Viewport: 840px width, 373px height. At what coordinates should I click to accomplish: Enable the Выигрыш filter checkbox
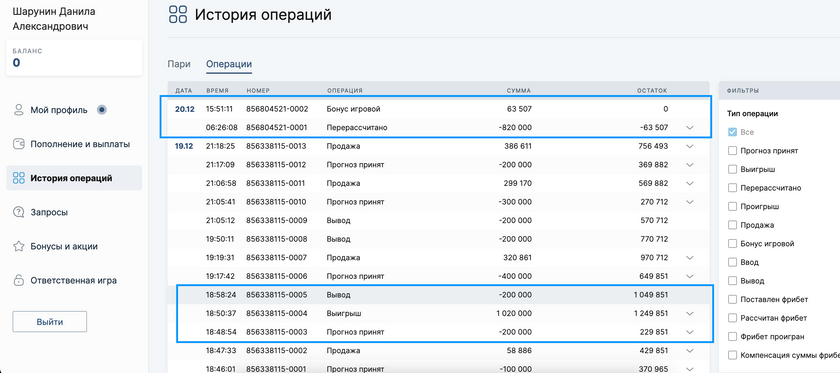732,169
